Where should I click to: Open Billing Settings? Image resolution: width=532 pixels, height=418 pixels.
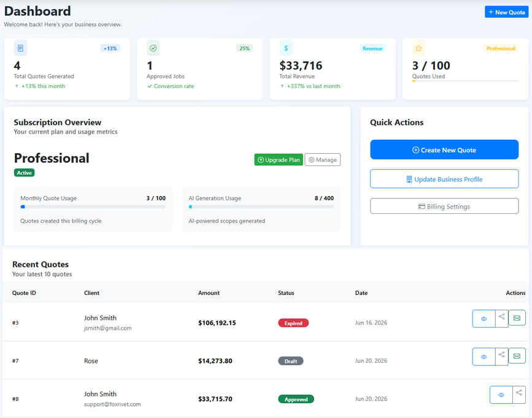tap(444, 206)
